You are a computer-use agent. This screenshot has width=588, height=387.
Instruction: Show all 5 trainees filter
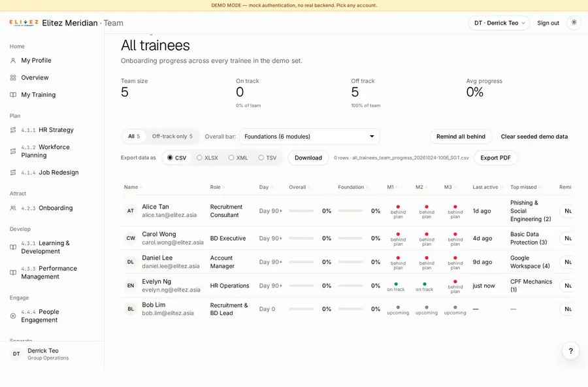coord(134,136)
